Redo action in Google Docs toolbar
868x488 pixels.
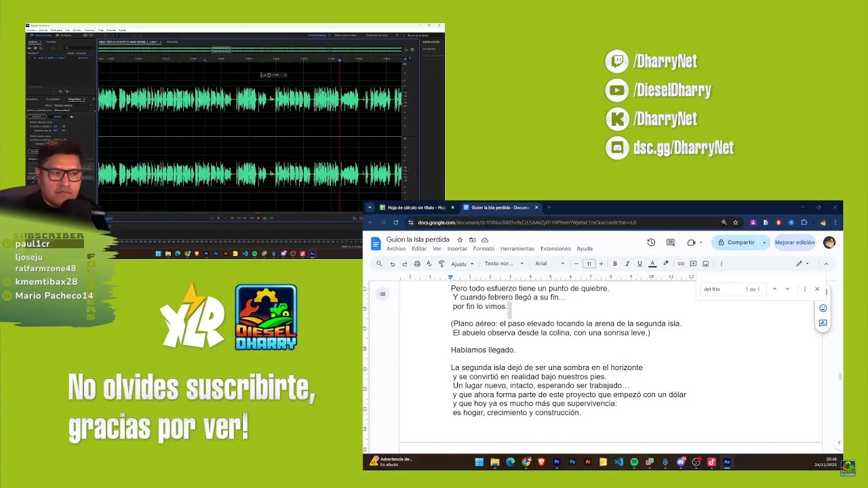(x=404, y=264)
